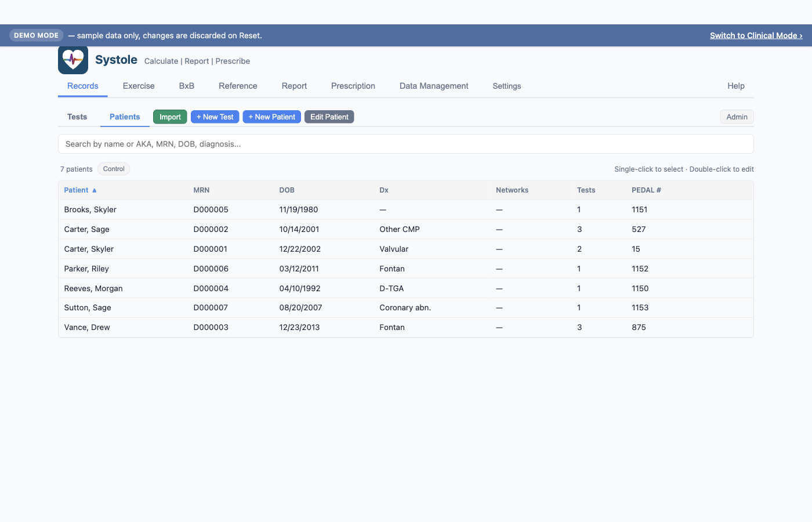Viewport: 812px width, 522px height.
Task: Click the DEMO MODE badge
Action: pyautogui.click(x=37, y=35)
